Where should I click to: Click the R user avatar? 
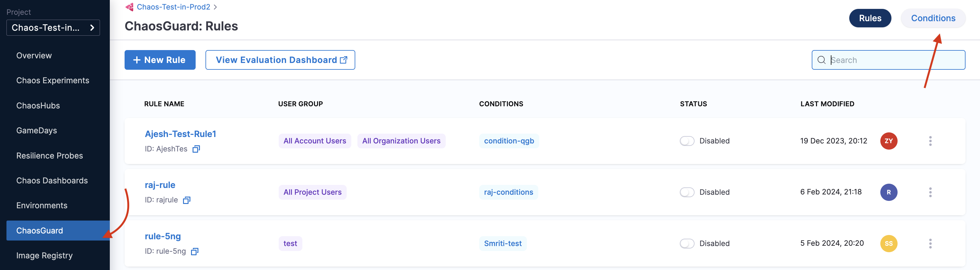point(888,192)
